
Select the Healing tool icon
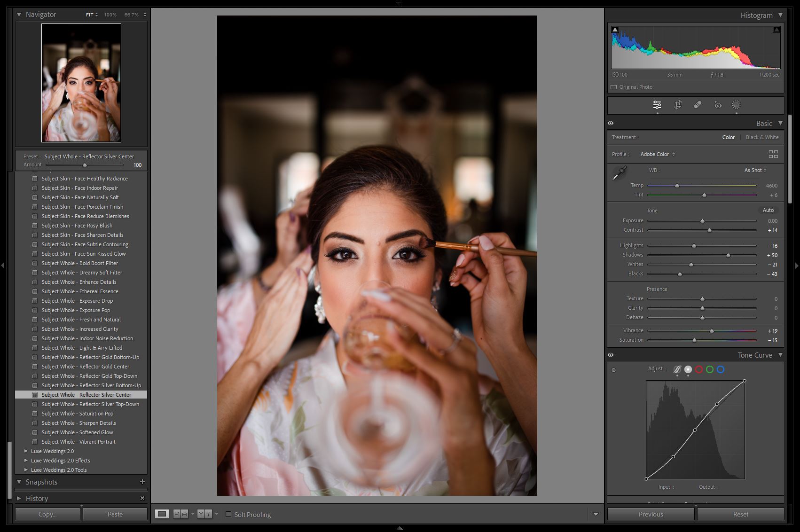[x=698, y=105]
